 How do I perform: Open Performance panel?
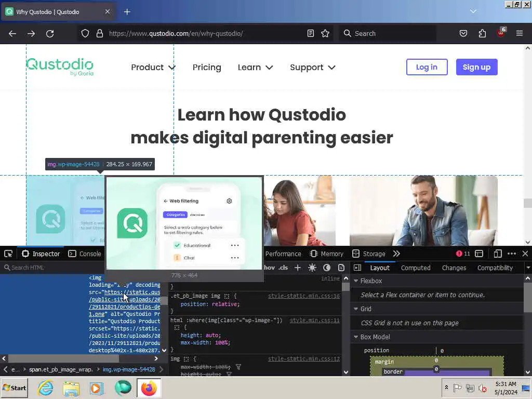point(283,254)
